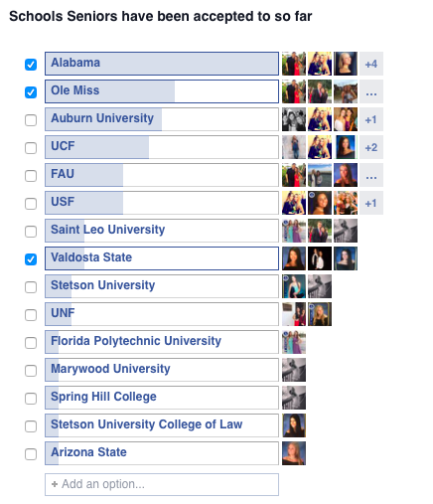Choose the Florida Polytechnic University option
The height and width of the screenshot is (504, 433).
pos(162,342)
